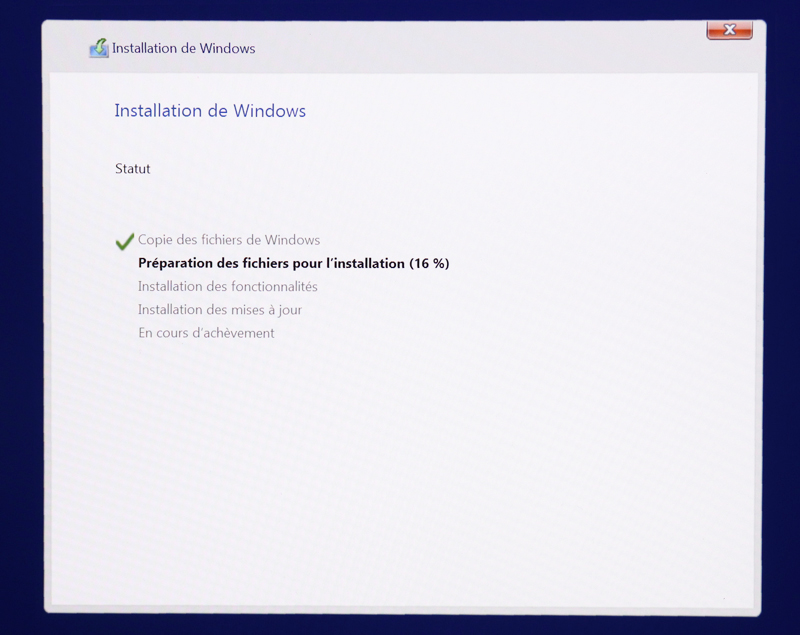This screenshot has height=635, width=800.
Task: Click the 'Installation de Windows' title bar text
Action: pyautogui.click(x=184, y=48)
